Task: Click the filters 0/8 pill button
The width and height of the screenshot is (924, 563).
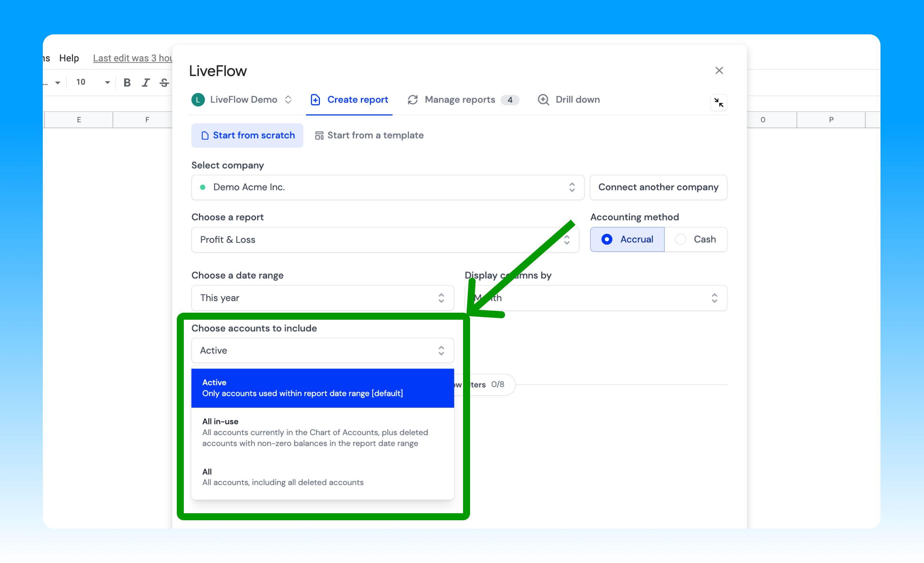Action: (x=484, y=385)
